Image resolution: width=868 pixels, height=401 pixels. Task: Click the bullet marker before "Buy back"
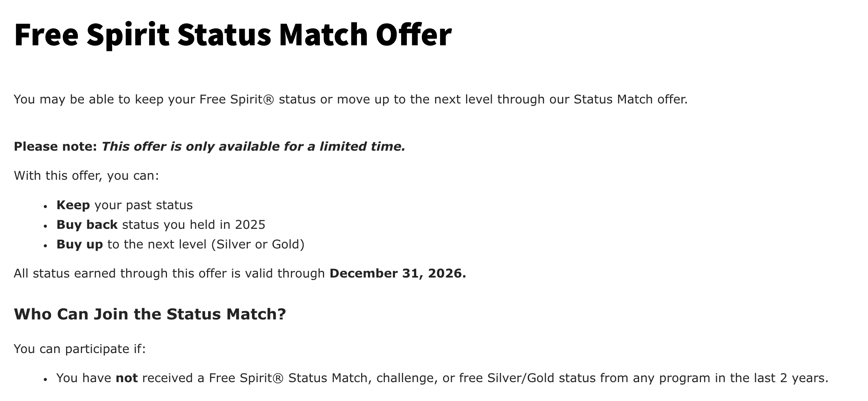coord(45,226)
